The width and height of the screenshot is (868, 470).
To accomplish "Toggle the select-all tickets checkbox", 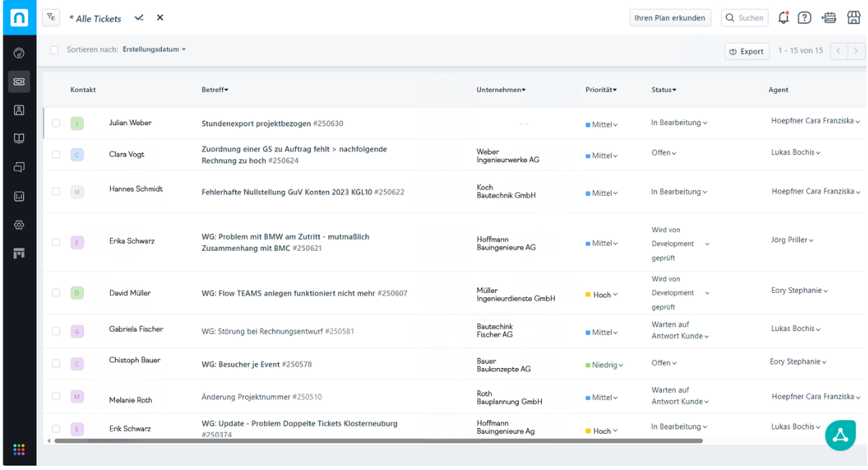I will click(54, 50).
